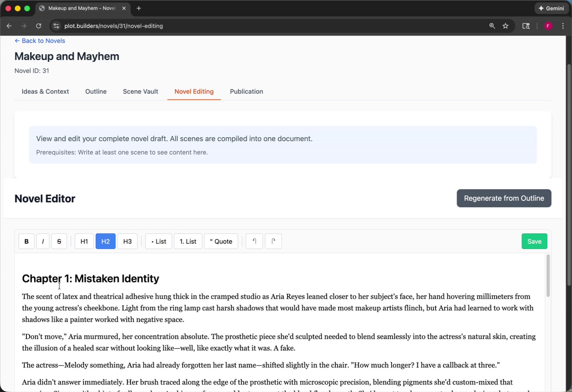Image resolution: width=572 pixels, height=392 pixels.
Task: Click the undo arrow in editor toolbar
Action: [254, 241]
